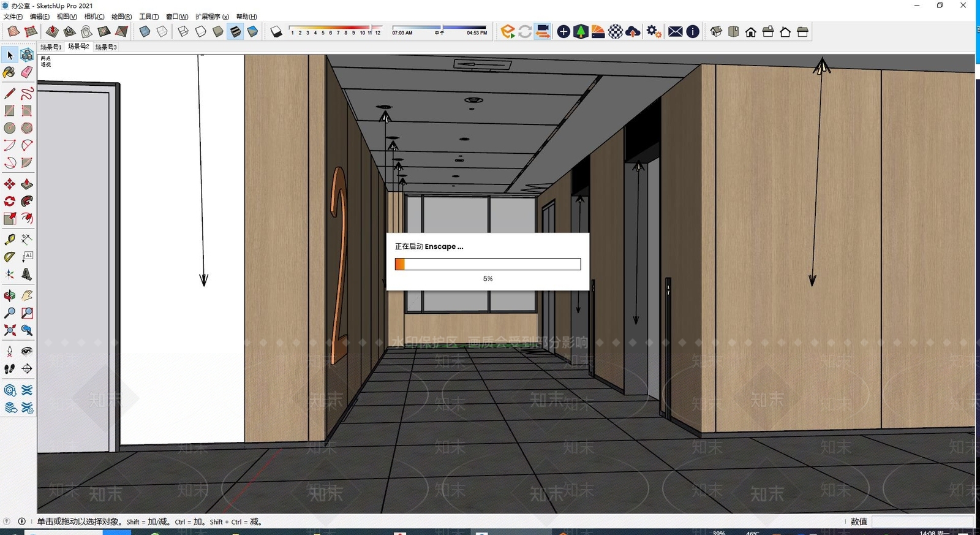The image size is (980, 535).
Task: Activate the Zoom magnifier tool
Action: click(10, 313)
